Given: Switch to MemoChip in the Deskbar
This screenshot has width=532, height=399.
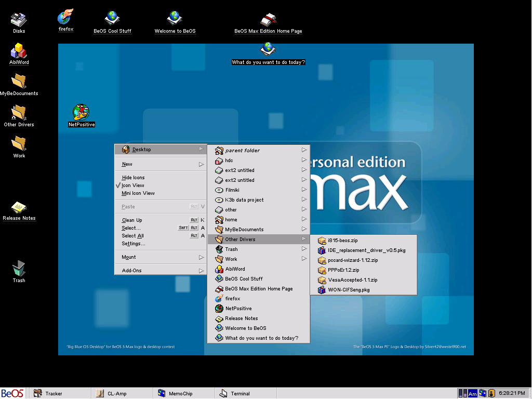Looking at the screenshot, I should (183, 393).
